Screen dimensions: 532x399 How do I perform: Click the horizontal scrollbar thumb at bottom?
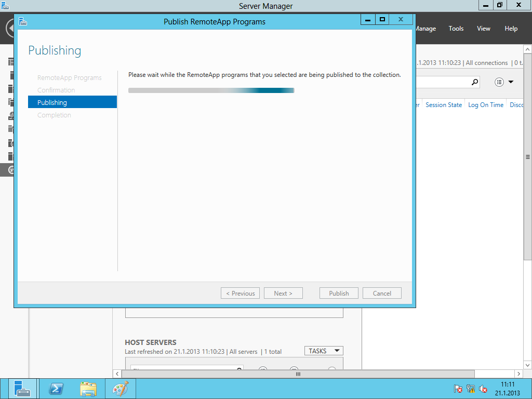point(298,374)
